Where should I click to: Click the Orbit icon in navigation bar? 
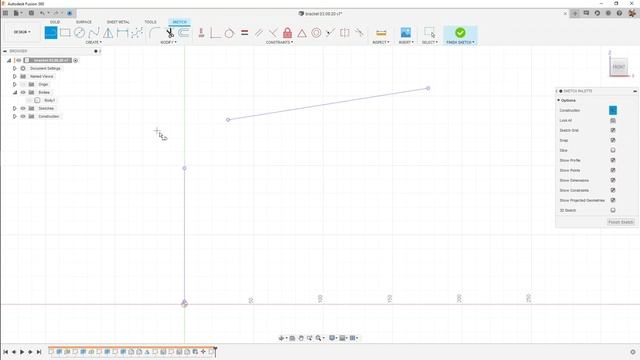pos(281,338)
